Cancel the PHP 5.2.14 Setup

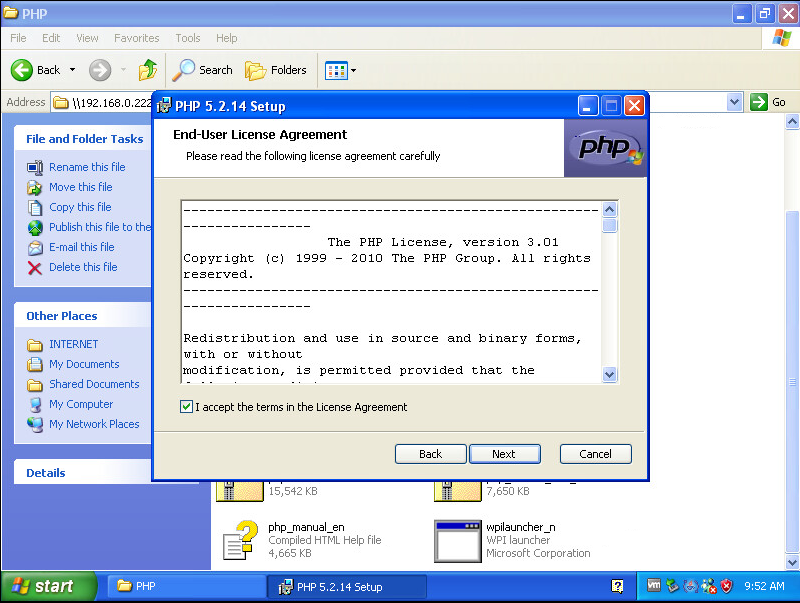click(x=595, y=454)
